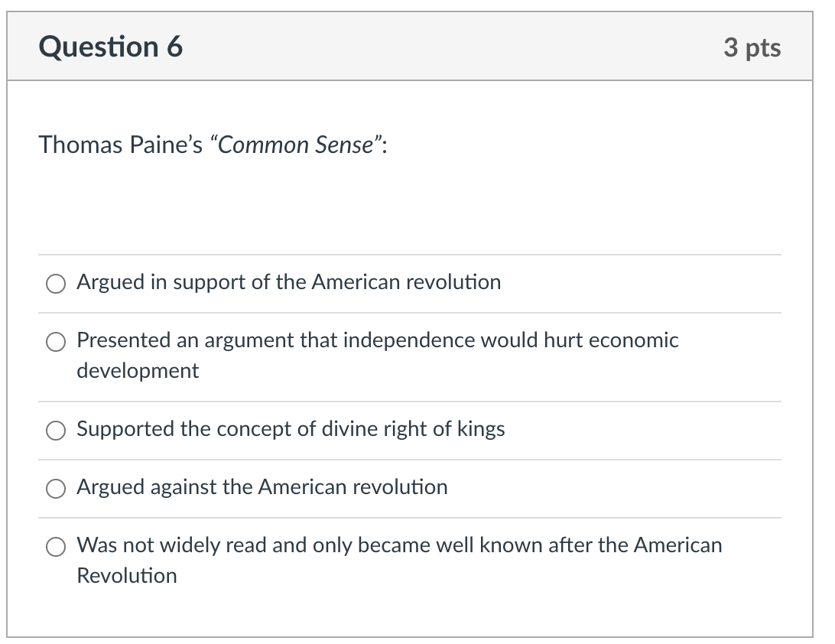Click the divider line above the first answer
The image size is (835, 644).
410,255
